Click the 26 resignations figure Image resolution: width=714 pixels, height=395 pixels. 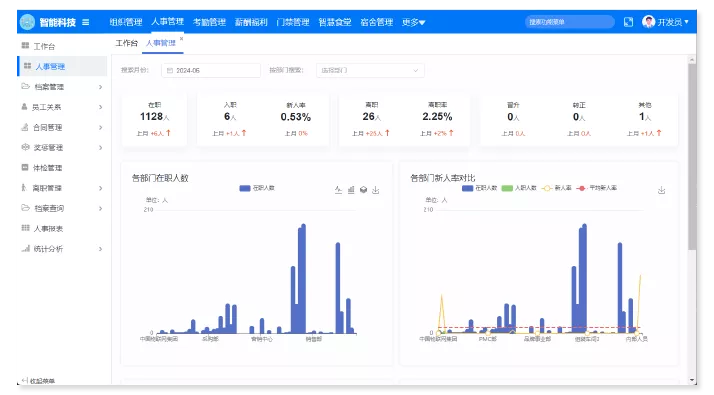point(372,117)
